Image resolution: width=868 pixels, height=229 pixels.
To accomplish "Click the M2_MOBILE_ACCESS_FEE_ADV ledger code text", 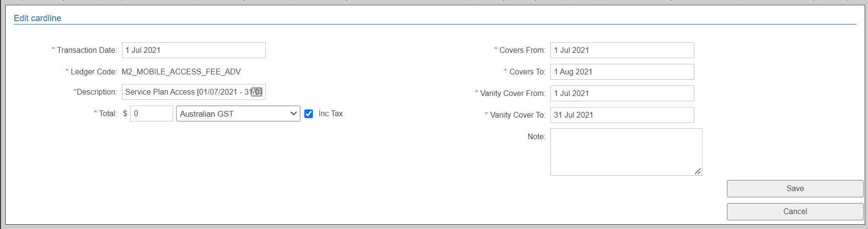I will (181, 72).
